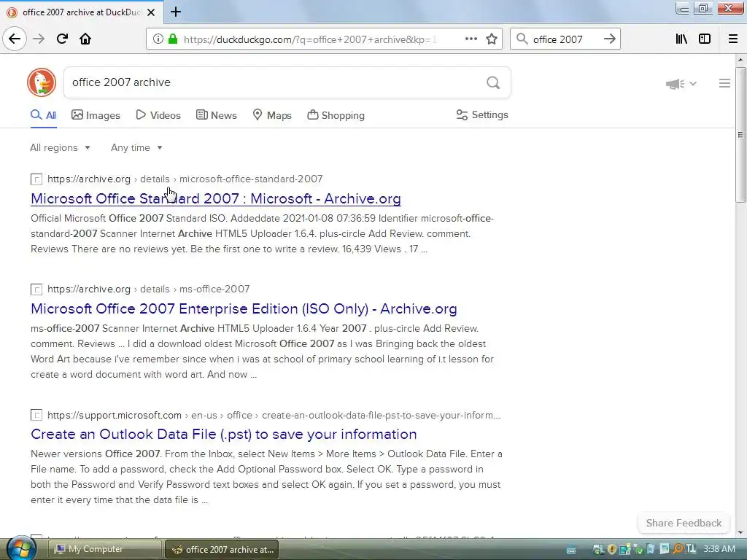Click the orange magnifier tray icon
747x560 pixels.
(x=678, y=549)
